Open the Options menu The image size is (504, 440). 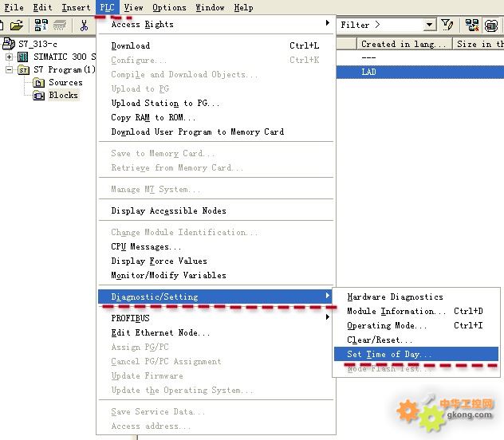click(169, 7)
